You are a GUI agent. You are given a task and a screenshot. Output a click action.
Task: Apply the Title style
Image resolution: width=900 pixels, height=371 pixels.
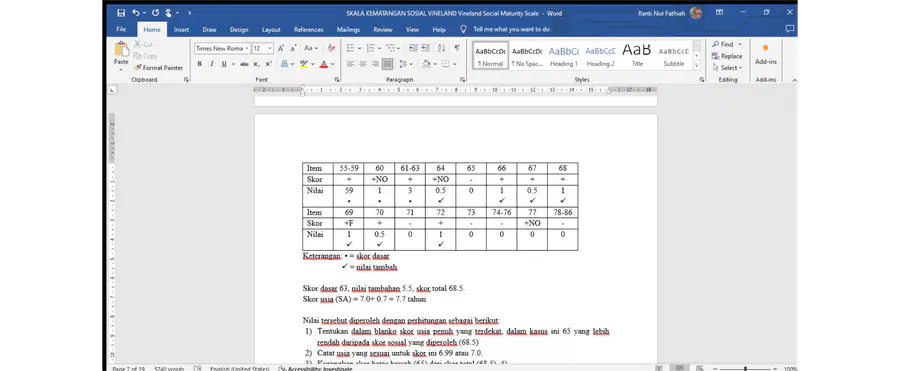click(637, 55)
